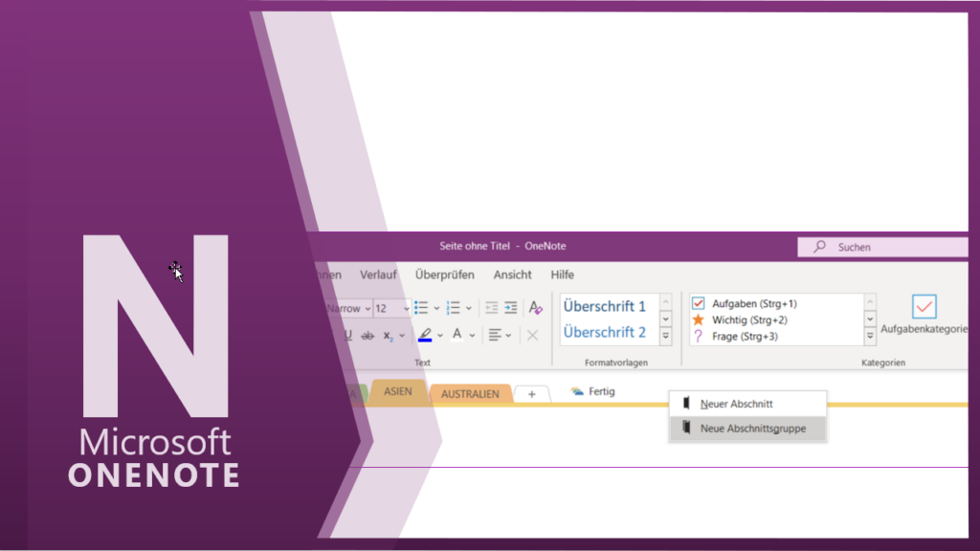The image size is (980, 551).
Task: Click into the Suchen search field
Action: pos(882,247)
